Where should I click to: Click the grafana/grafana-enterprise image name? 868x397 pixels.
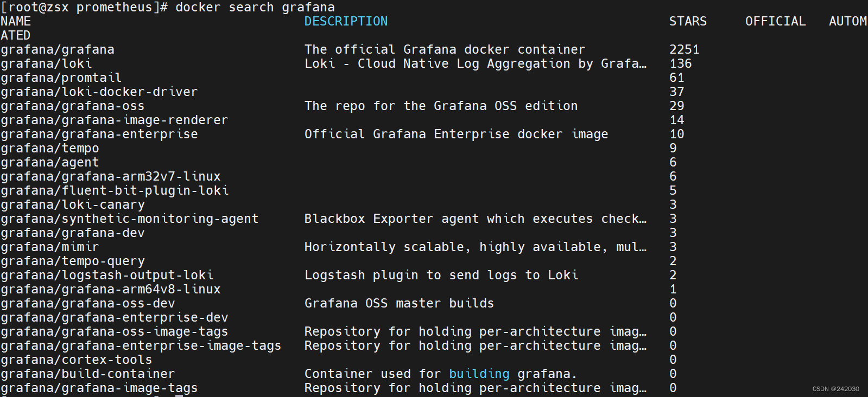pos(99,135)
